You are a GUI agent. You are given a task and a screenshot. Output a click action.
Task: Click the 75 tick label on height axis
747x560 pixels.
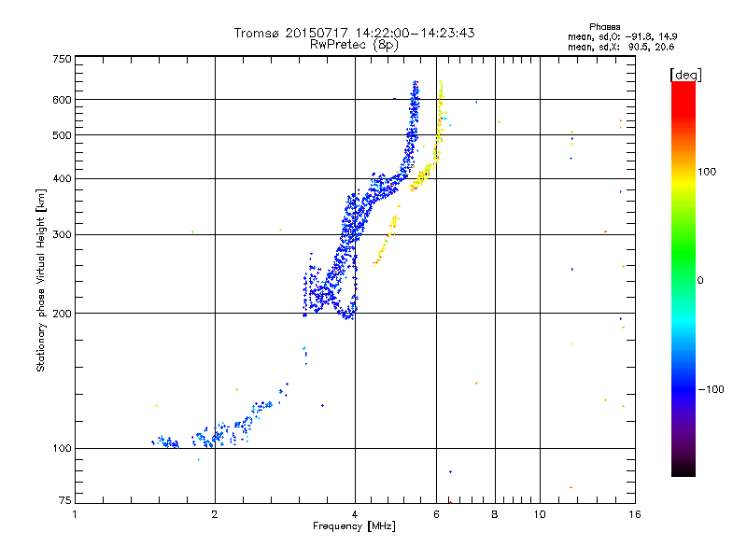(x=65, y=500)
